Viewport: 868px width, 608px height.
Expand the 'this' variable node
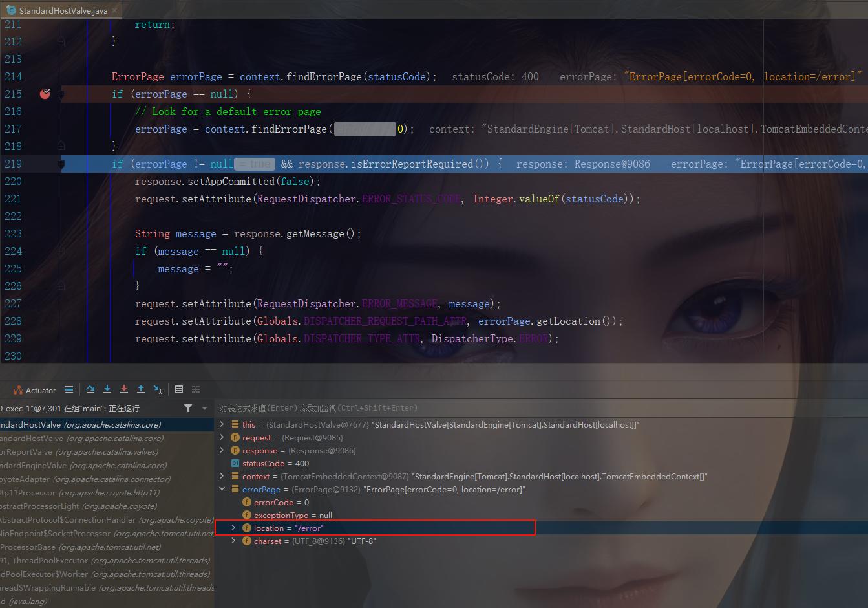(222, 424)
